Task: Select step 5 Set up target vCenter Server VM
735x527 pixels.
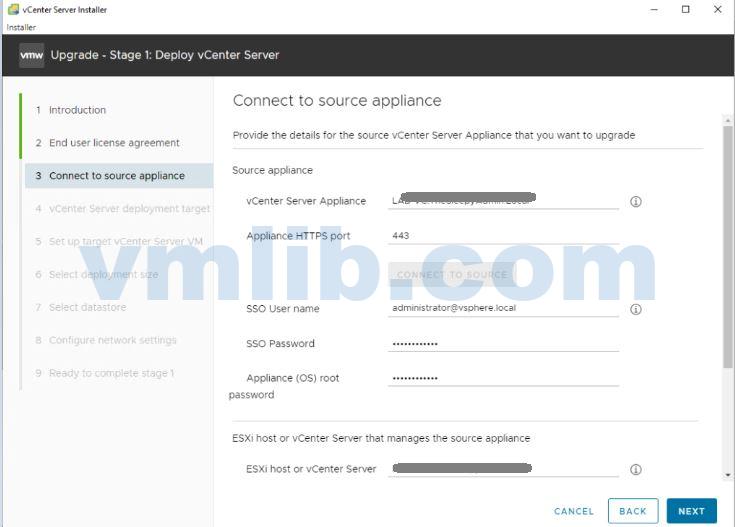Action: [x=120, y=241]
